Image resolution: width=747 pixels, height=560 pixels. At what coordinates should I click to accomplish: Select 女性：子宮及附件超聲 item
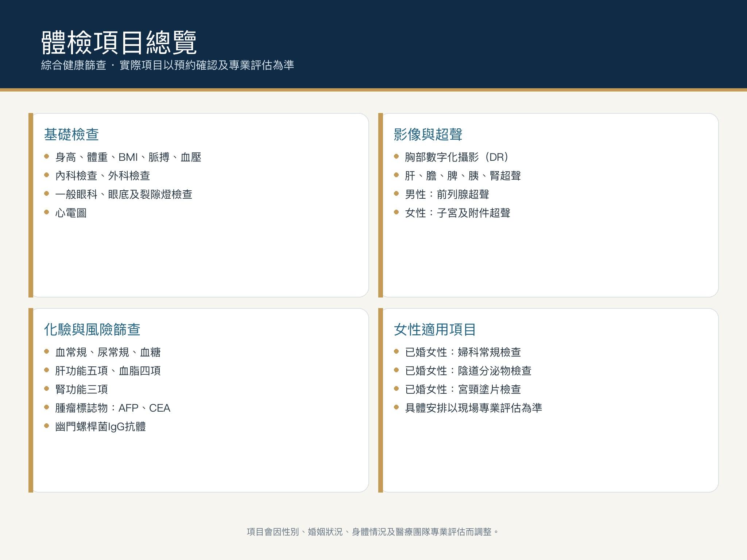(x=458, y=213)
